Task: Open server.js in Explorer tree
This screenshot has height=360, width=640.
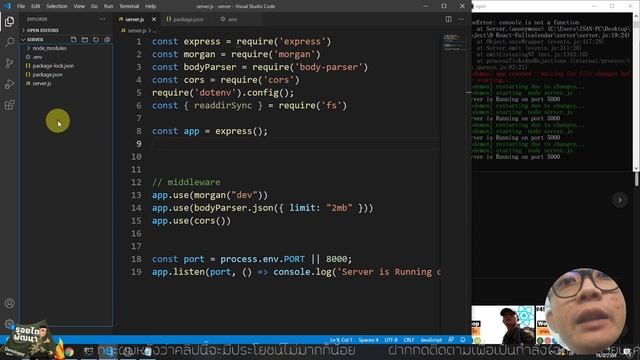Action: (x=42, y=83)
